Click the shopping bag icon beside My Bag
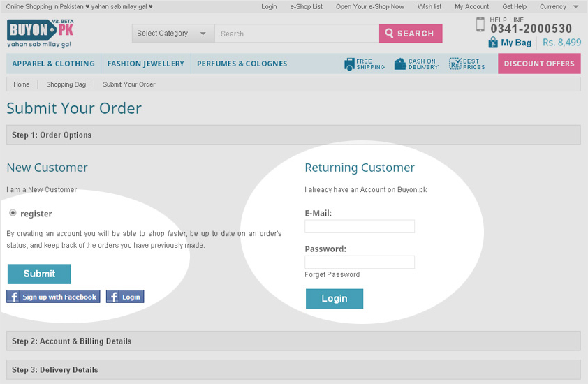The image size is (588, 384). point(493,43)
